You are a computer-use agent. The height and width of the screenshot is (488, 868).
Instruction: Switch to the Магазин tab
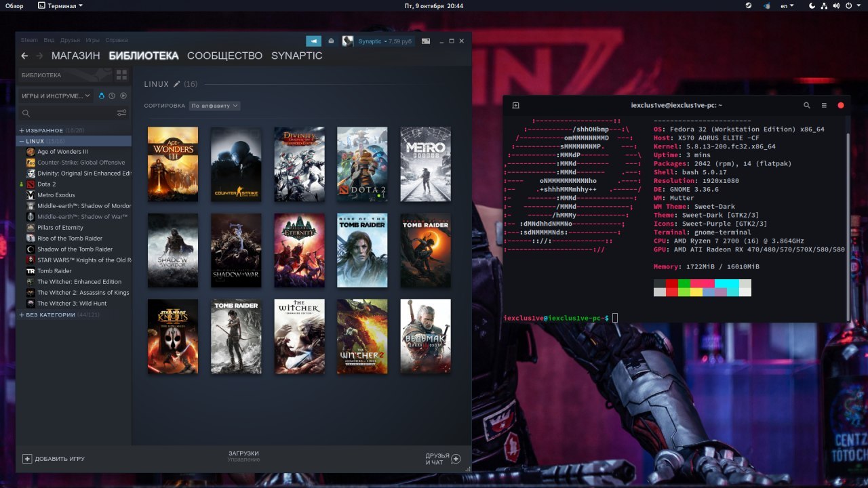pyautogui.click(x=75, y=56)
